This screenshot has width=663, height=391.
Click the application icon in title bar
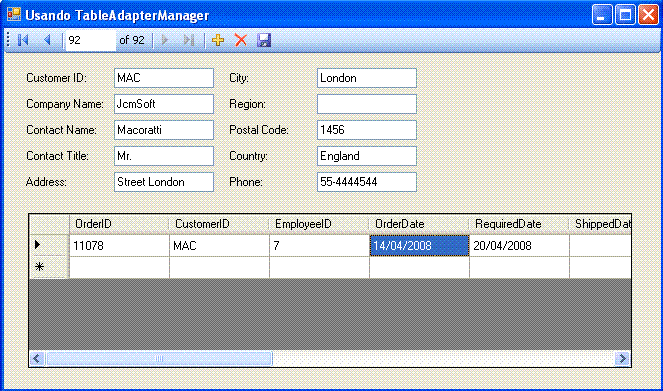[14, 15]
